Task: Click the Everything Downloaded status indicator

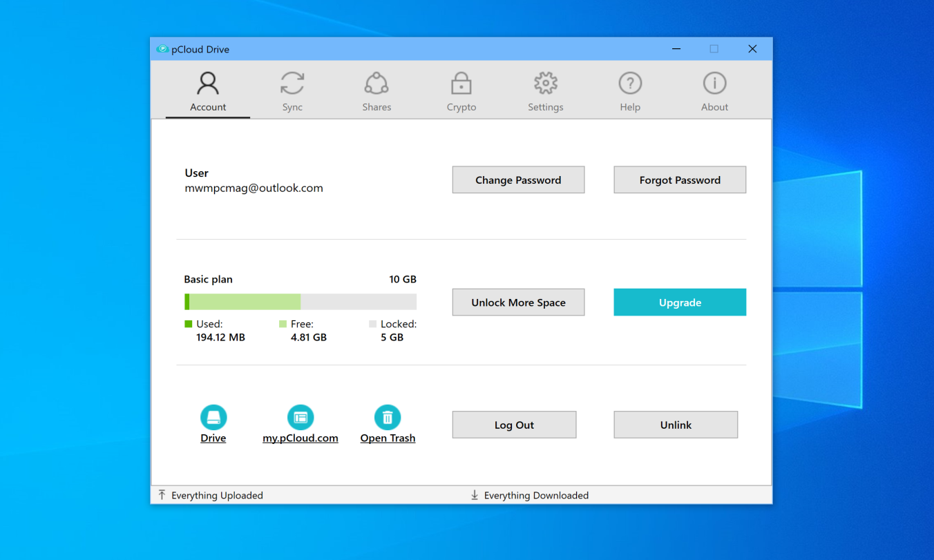Action: click(x=529, y=495)
